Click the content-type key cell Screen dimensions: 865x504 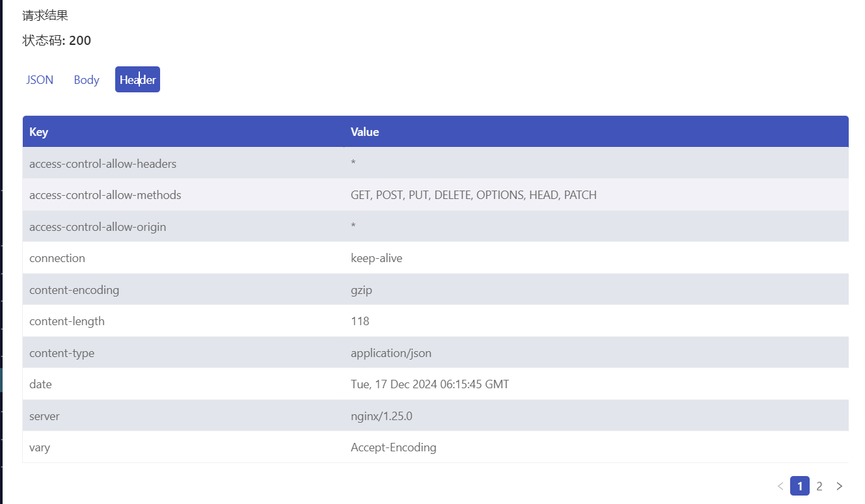tap(184, 353)
